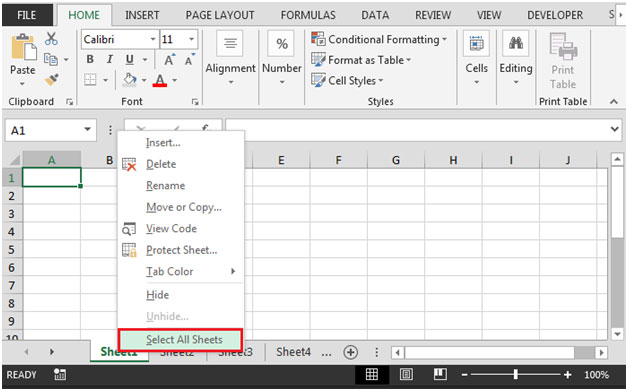The width and height of the screenshot is (628, 391).
Task: Click the zoom slider handle
Action: click(x=515, y=375)
